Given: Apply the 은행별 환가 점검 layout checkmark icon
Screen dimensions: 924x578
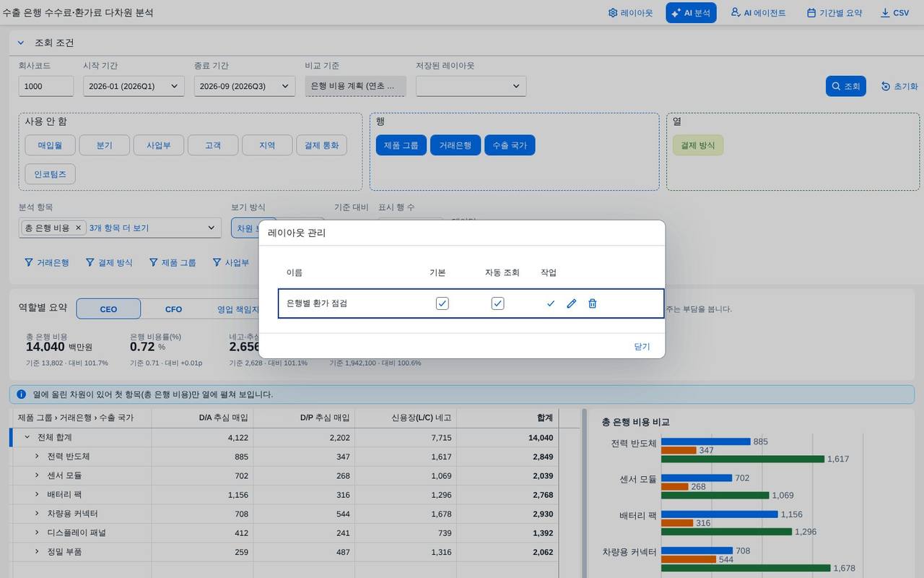Looking at the screenshot, I should coord(551,303).
